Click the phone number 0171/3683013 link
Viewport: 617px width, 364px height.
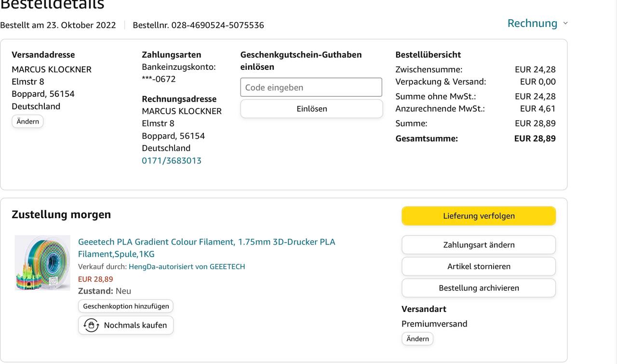coord(172,160)
